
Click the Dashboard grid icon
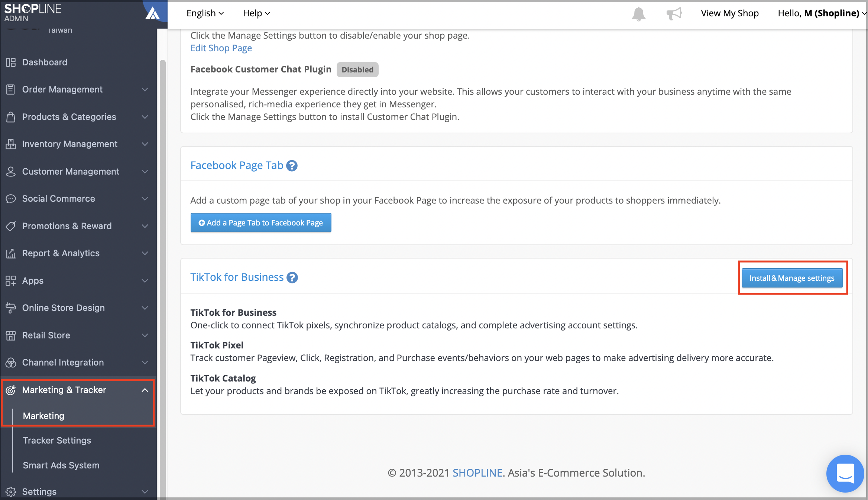[x=11, y=62]
